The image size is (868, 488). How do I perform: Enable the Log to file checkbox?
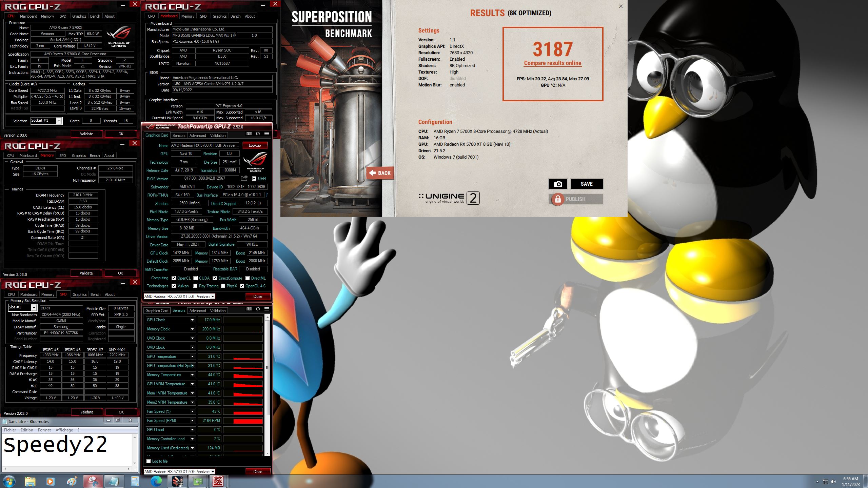click(x=149, y=461)
